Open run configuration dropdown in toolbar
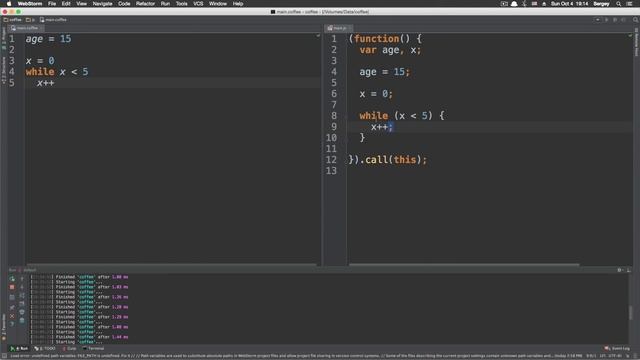This screenshot has width=640, height=360. (598, 20)
